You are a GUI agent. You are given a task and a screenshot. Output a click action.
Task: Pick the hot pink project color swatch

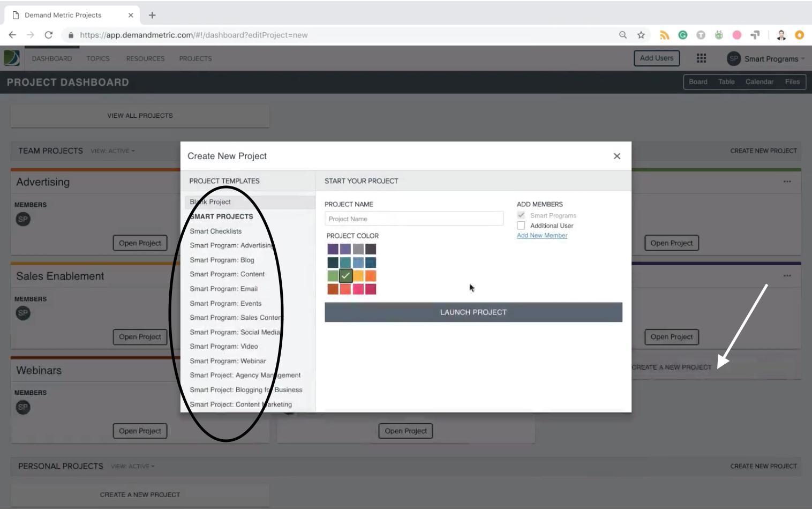click(x=358, y=289)
